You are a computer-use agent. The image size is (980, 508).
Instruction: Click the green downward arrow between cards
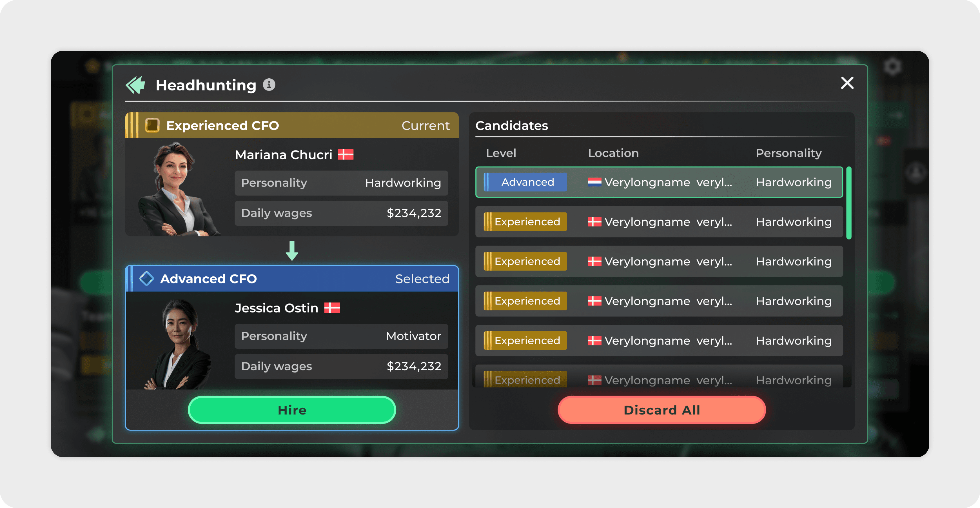[292, 250]
